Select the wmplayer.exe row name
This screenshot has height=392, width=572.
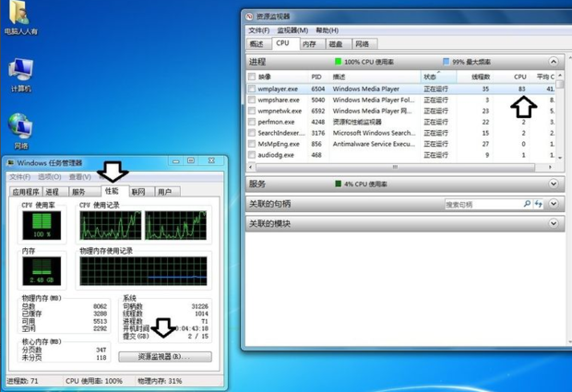[278, 89]
